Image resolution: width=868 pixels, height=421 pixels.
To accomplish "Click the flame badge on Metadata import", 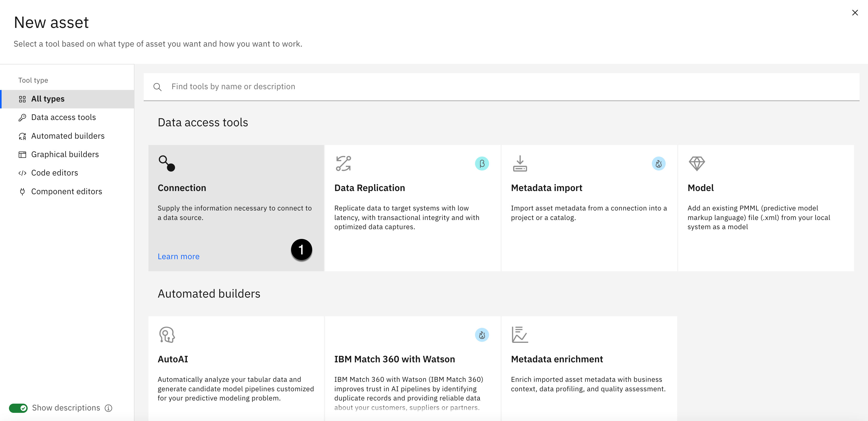I will pos(659,164).
